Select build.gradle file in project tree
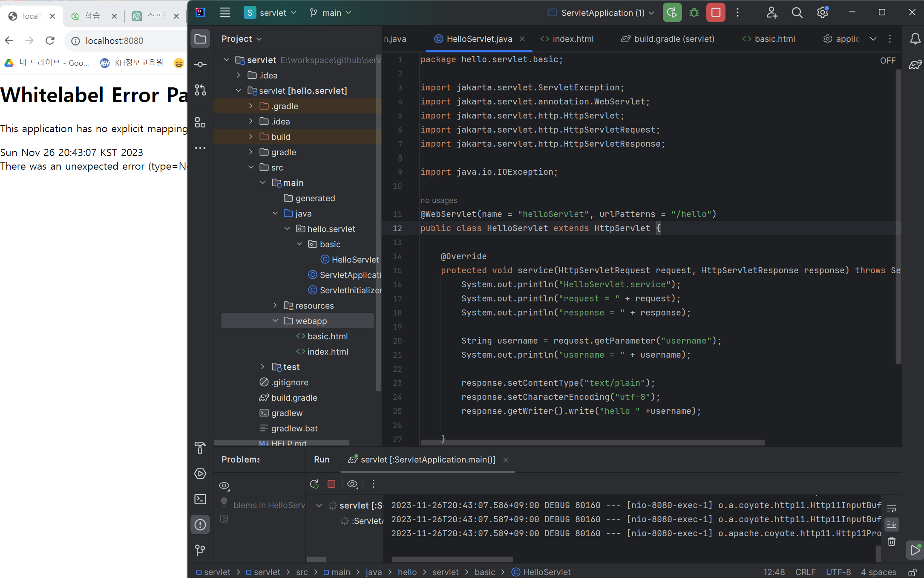 pyautogui.click(x=288, y=397)
